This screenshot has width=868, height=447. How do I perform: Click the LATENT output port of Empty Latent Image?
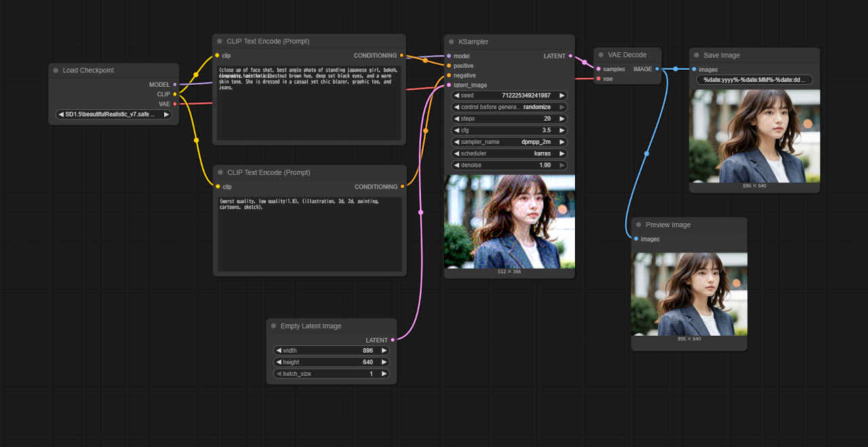pyautogui.click(x=393, y=340)
